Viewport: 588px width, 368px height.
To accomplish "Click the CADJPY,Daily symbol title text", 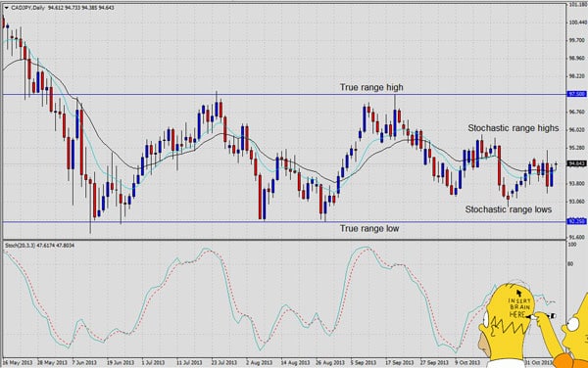I will 25,8.
